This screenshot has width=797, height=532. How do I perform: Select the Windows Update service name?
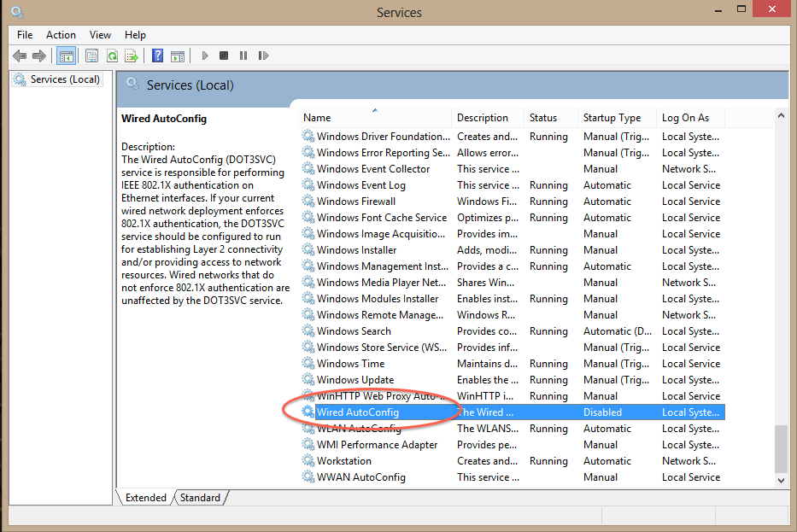tap(355, 380)
